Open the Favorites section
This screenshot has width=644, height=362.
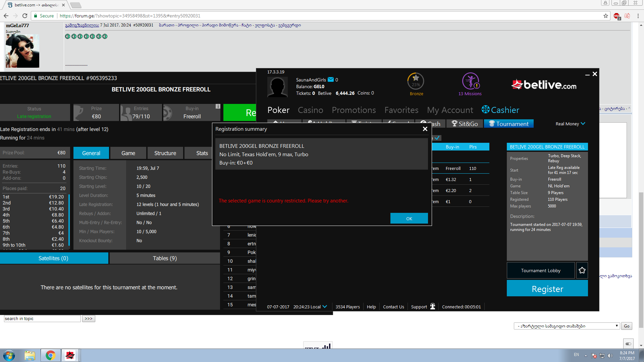[x=401, y=110]
